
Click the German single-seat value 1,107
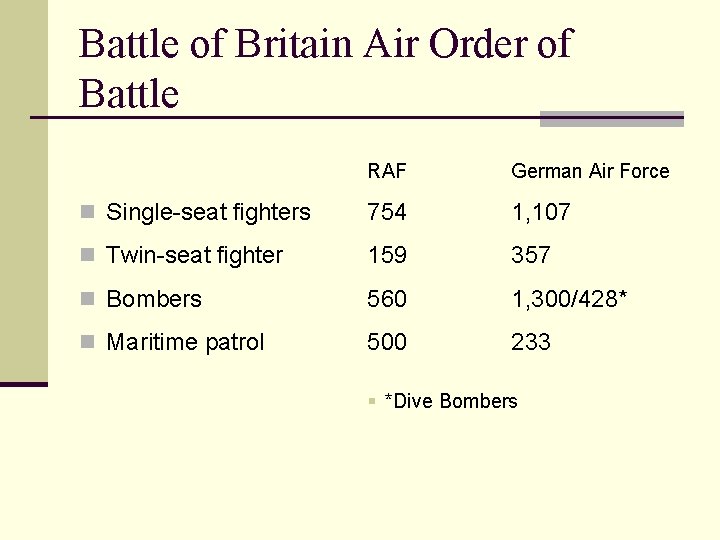pyautogui.click(x=541, y=212)
